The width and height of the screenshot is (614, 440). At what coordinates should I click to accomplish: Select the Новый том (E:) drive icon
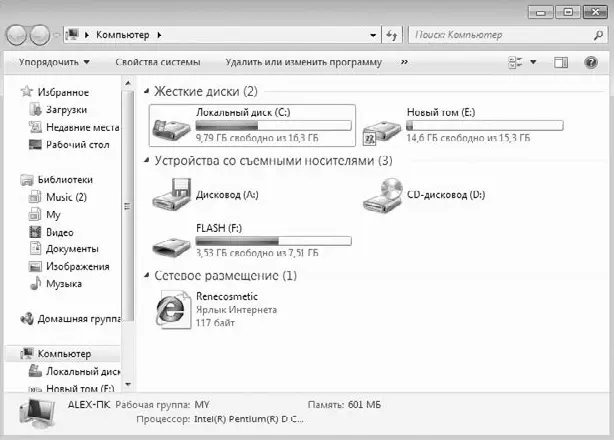coord(381,132)
